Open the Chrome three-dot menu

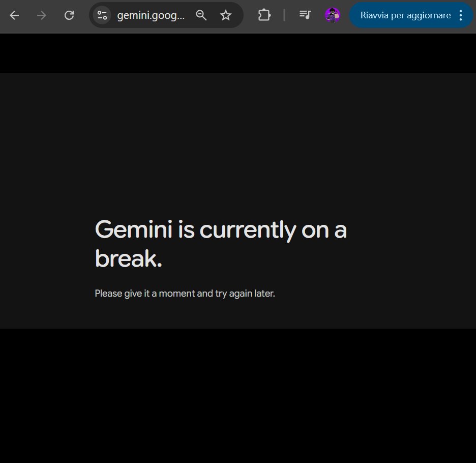coord(461,15)
